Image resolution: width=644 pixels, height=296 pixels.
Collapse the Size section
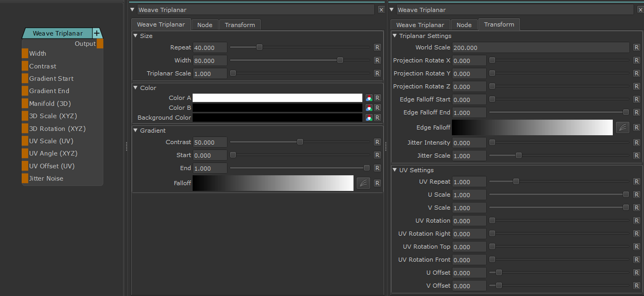136,36
